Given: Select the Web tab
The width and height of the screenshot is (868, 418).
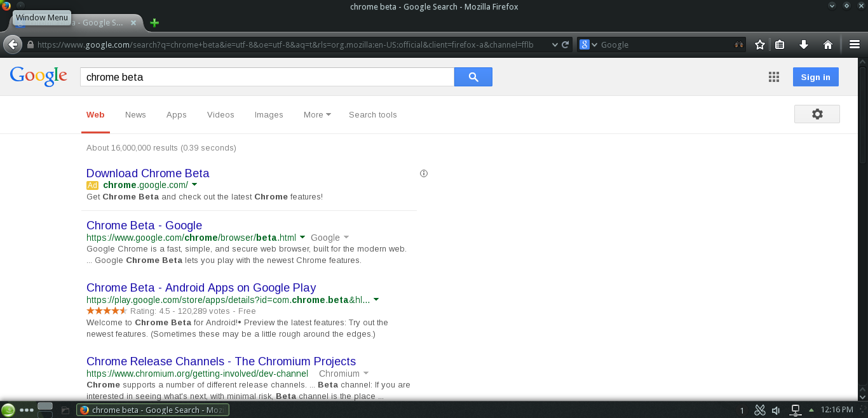Looking at the screenshot, I should tap(95, 115).
